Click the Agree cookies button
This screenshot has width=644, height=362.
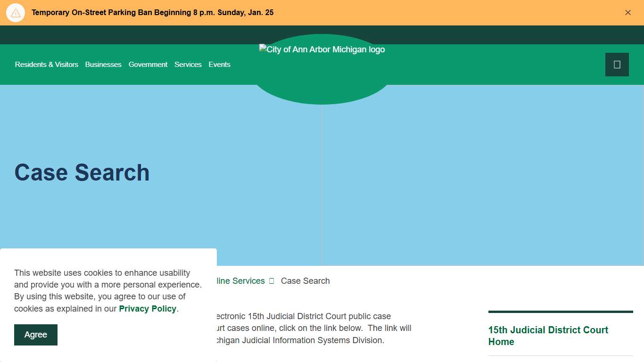36,335
